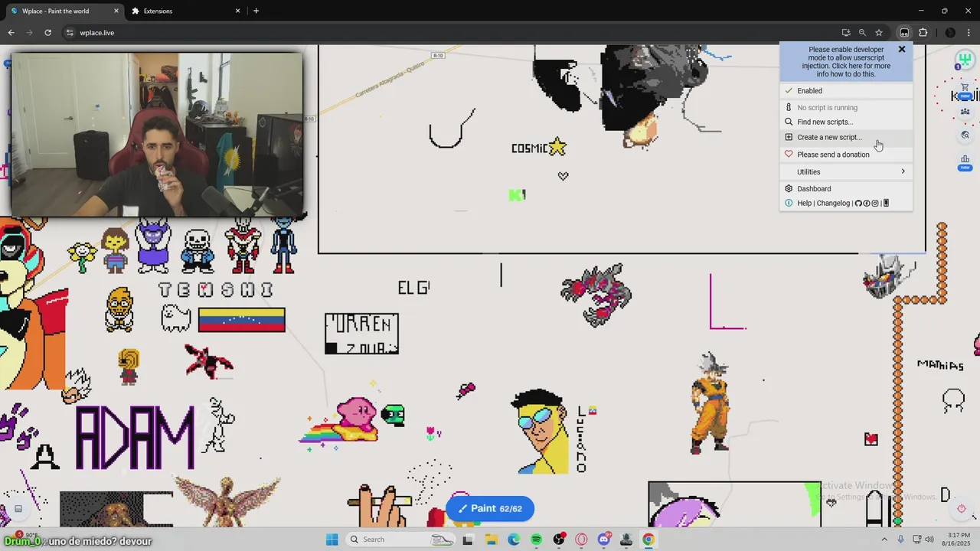This screenshot has height=551, width=980.
Task: Open the Help link in Tampermonkey popup
Action: [x=804, y=204]
